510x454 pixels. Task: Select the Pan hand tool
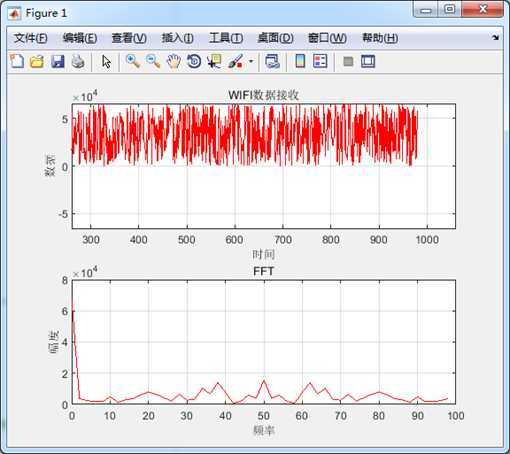point(174,62)
